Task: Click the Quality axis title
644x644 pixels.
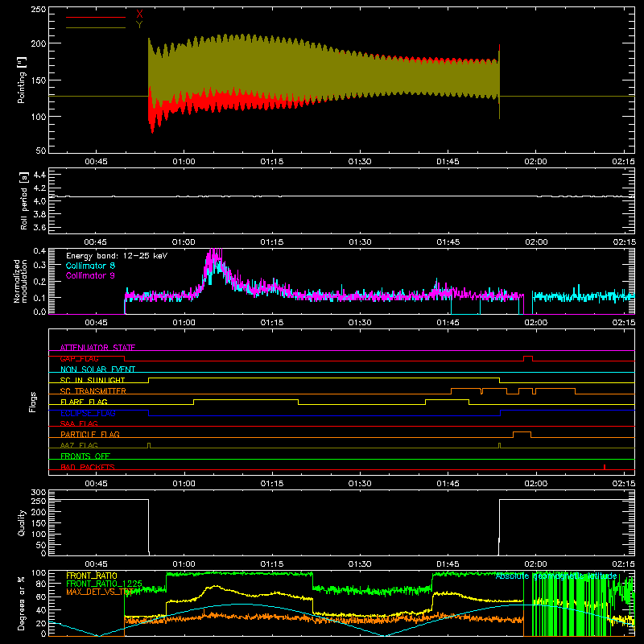Action: point(22,522)
